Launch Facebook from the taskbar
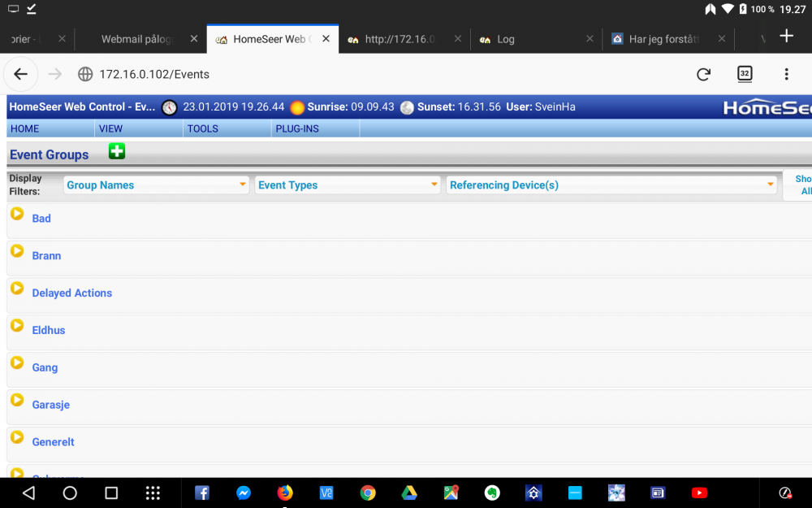Viewport: 812px width, 508px height. pos(202,493)
